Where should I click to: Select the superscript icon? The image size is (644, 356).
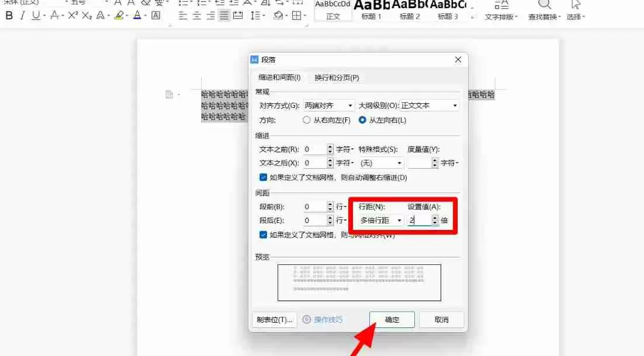click(x=72, y=16)
